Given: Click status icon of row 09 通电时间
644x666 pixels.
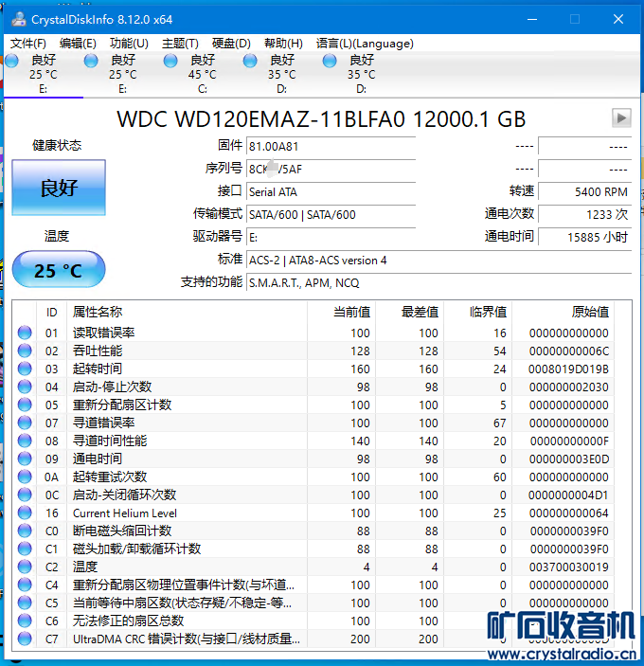Looking at the screenshot, I should [x=25, y=459].
